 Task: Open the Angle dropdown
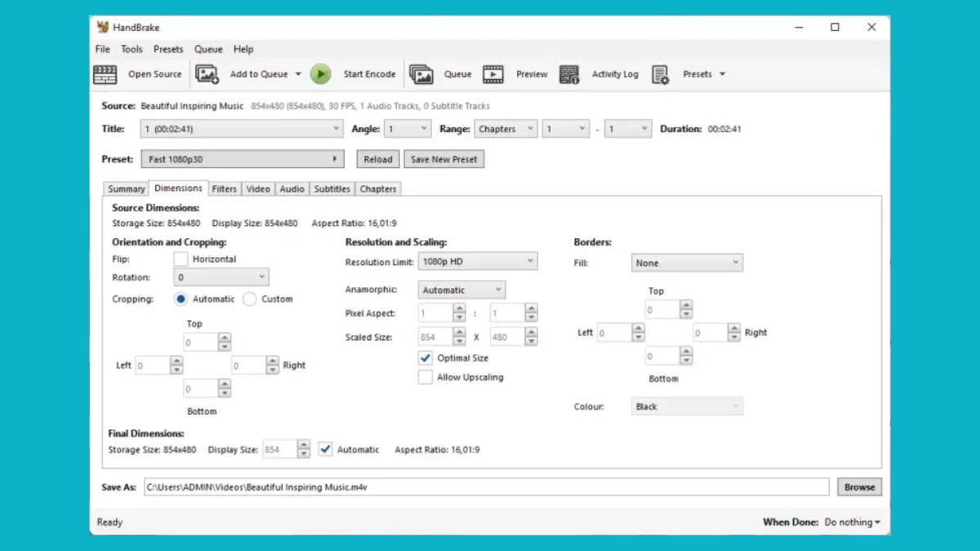tap(408, 129)
